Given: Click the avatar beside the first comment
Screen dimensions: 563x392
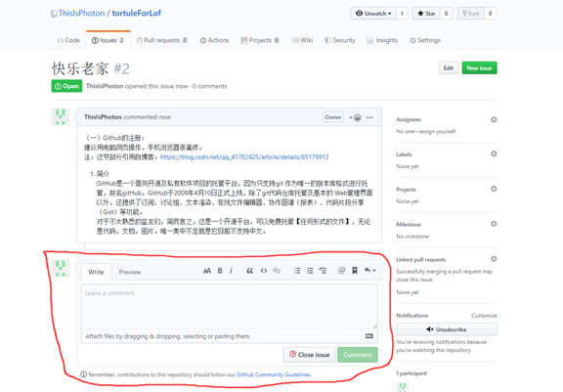Looking at the screenshot, I should pos(61,117).
